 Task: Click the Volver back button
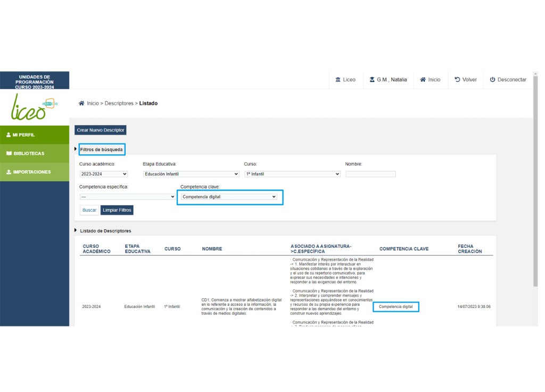click(466, 80)
